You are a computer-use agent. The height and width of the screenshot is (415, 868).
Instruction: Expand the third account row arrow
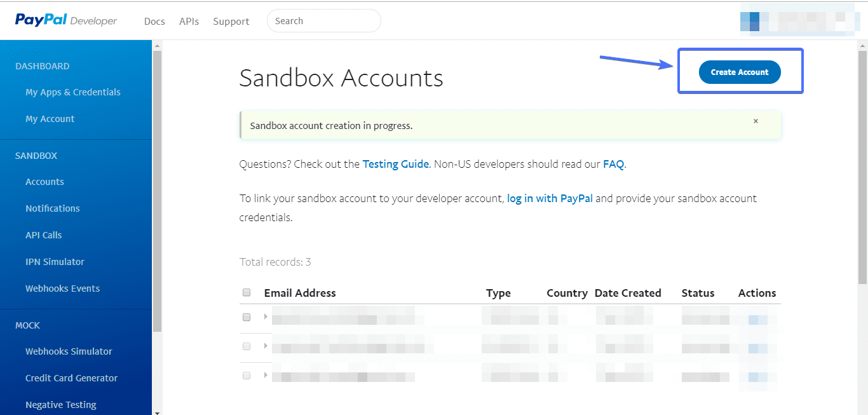[266, 375]
